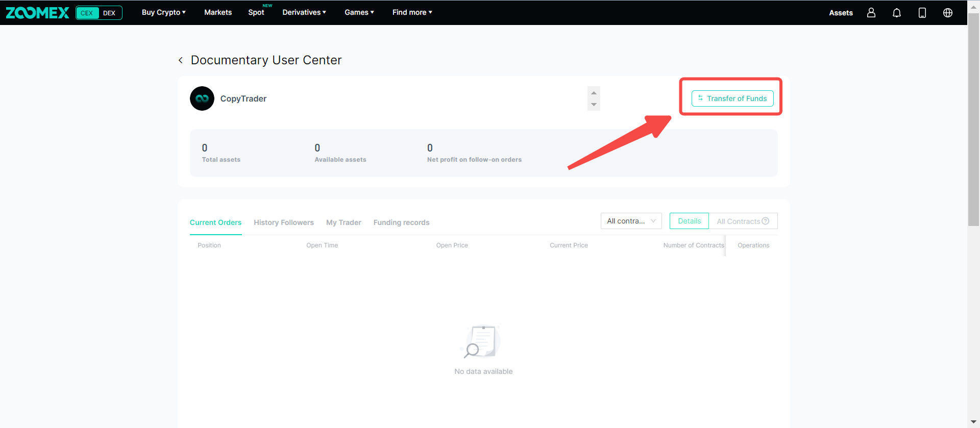Open the notifications bell
This screenshot has height=428, width=980.
896,13
